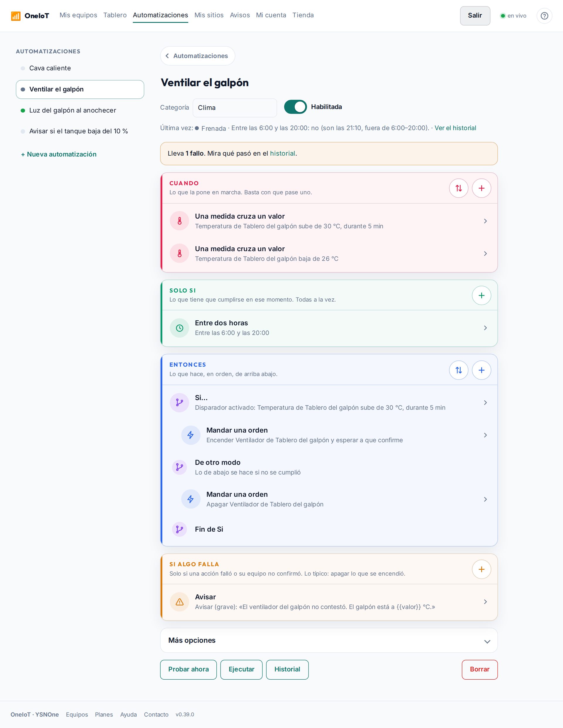The width and height of the screenshot is (563, 728).
Task: Click the Salir button
Action: click(475, 16)
